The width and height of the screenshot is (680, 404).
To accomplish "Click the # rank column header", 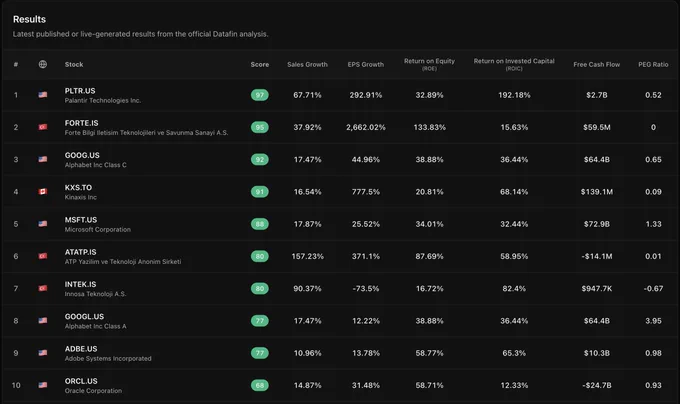I will tap(16, 64).
